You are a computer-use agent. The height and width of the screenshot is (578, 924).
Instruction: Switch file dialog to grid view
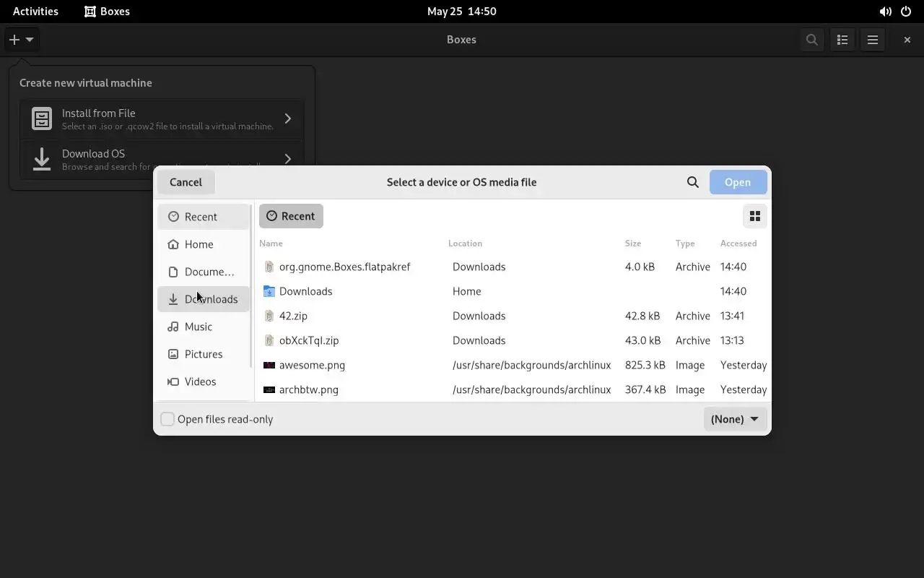pyautogui.click(x=755, y=216)
